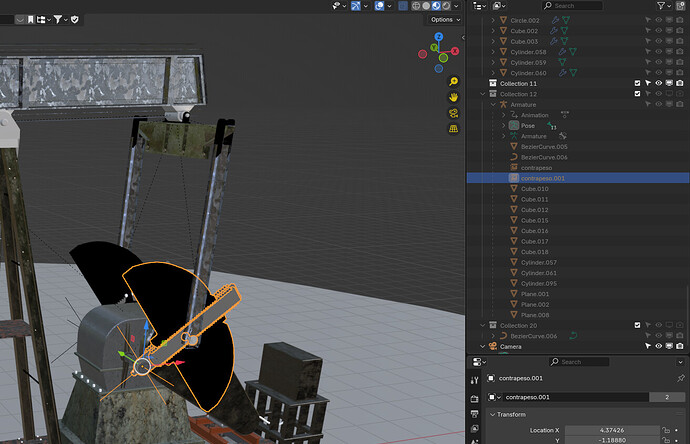Toggle camera view icon in viewport

click(453, 113)
